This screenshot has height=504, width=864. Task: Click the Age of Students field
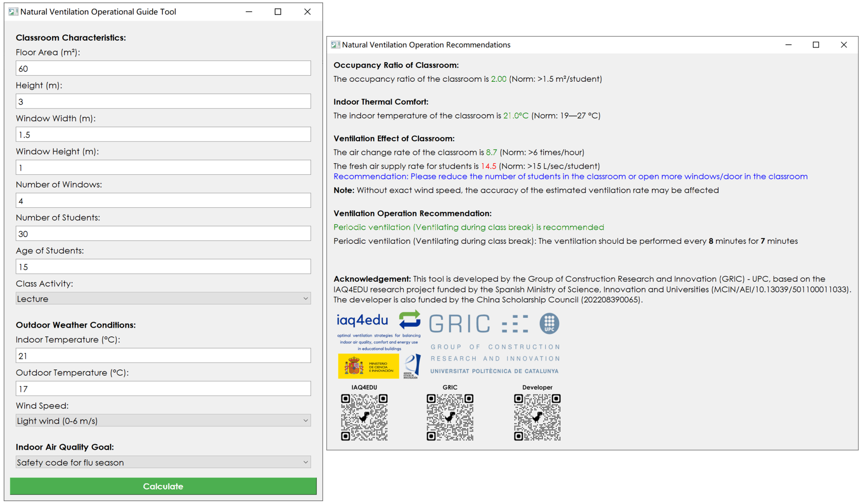point(163,266)
